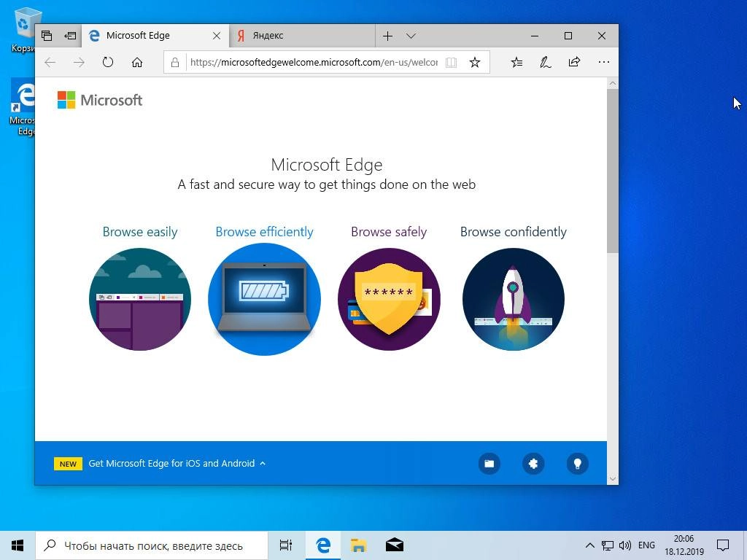747x560 pixels.
Task: Open the Browse easily tabs illustration
Action: tap(140, 300)
